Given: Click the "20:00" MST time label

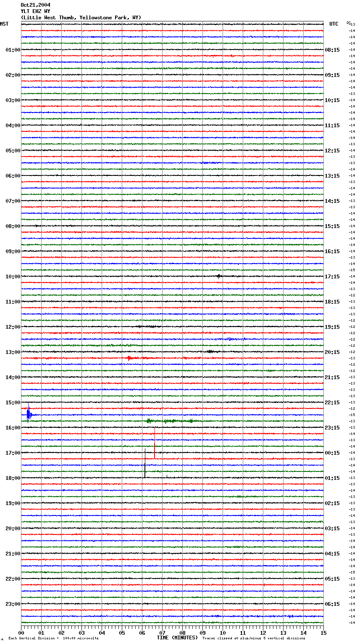Looking at the screenshot, I should 13,529.
